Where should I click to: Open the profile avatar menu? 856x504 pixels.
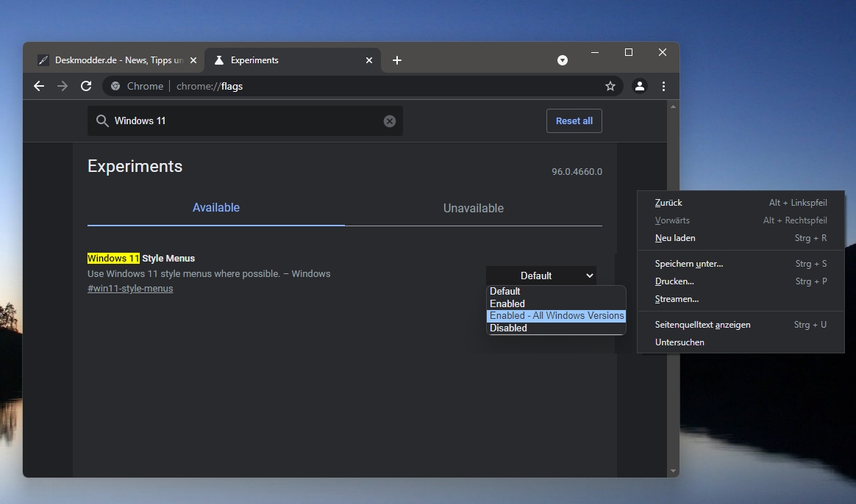(639, 86)
